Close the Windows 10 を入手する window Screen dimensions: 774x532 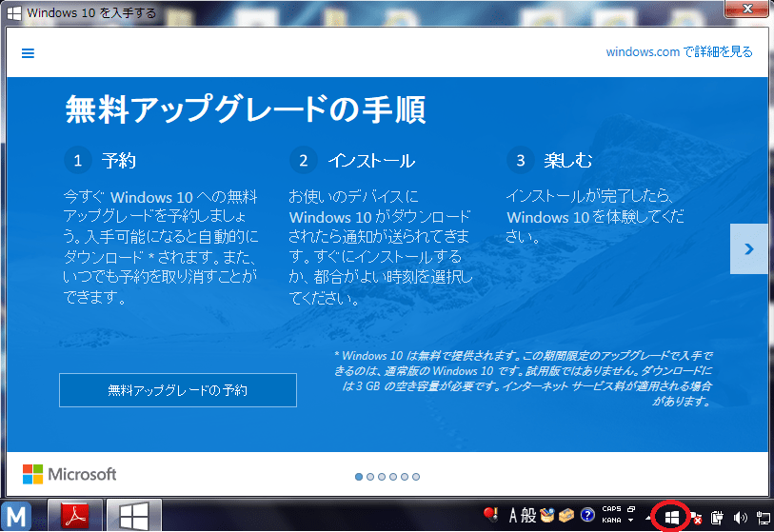click(747, 8)
